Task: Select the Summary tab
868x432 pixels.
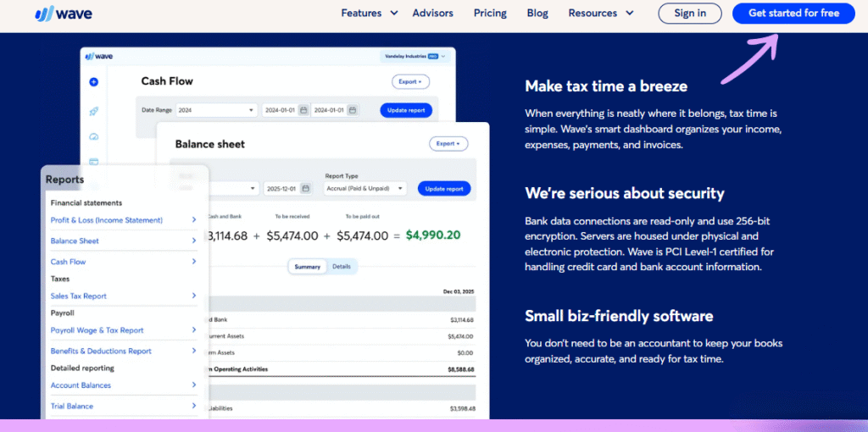Action: pyautogui.click(x=307, y=267)
